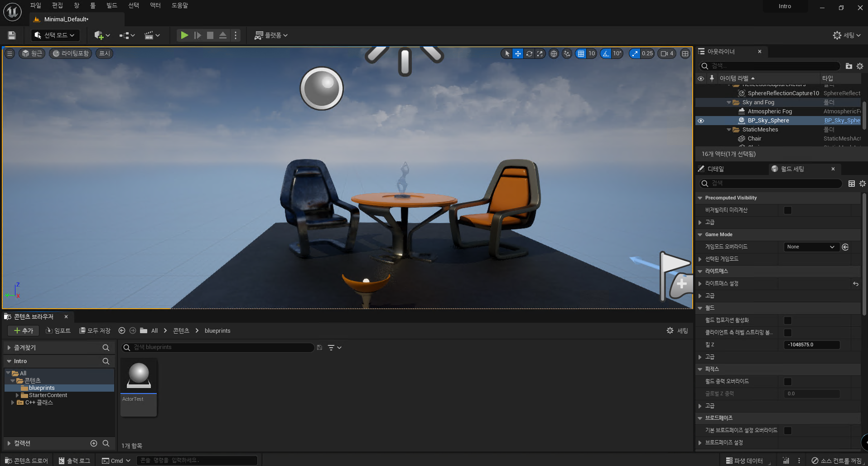Save the current level with disk icon

12,35
